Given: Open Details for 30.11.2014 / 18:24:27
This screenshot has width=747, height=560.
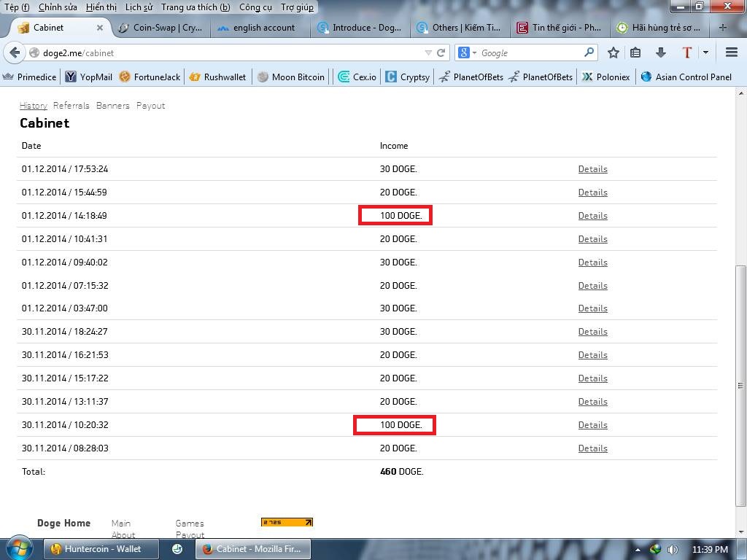Looking at the screenshot, I should coord(592,332).
